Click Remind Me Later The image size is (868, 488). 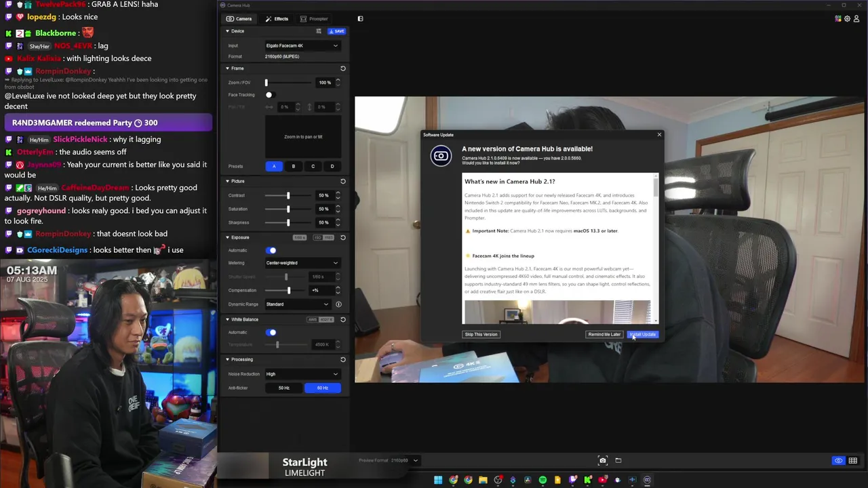604,335
